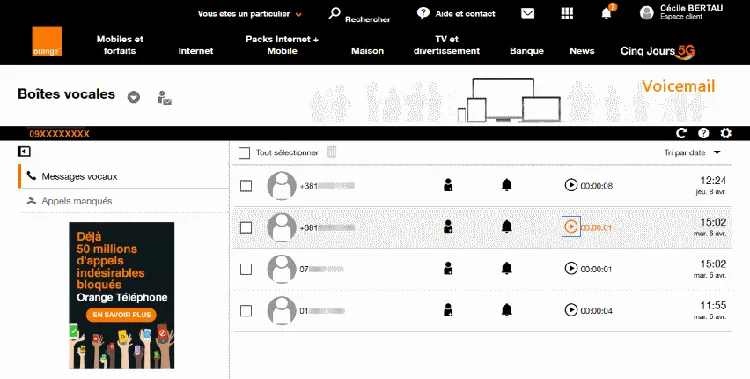Open the voicemail help question icon
This screenshot has width=750, height=379.
click(704, 134)
